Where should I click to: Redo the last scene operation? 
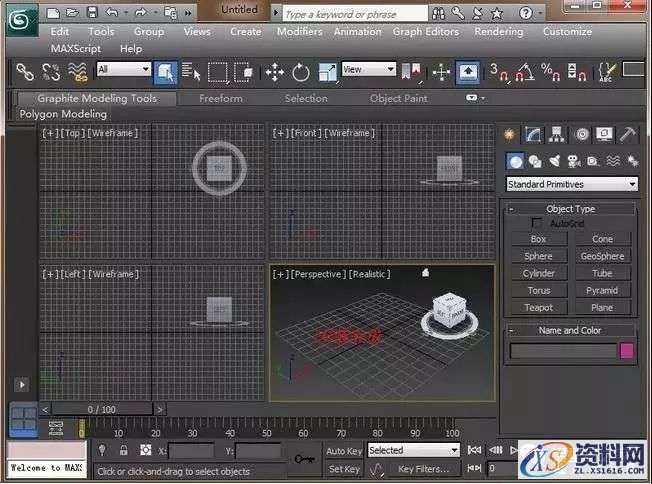(141, 13)
